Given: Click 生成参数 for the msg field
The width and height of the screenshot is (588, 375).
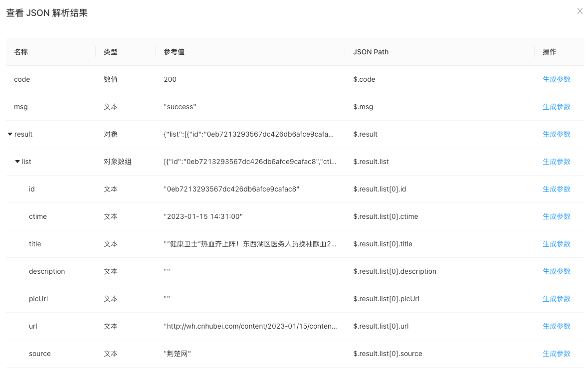Looking at the screenshot, I should pos(556,107).
